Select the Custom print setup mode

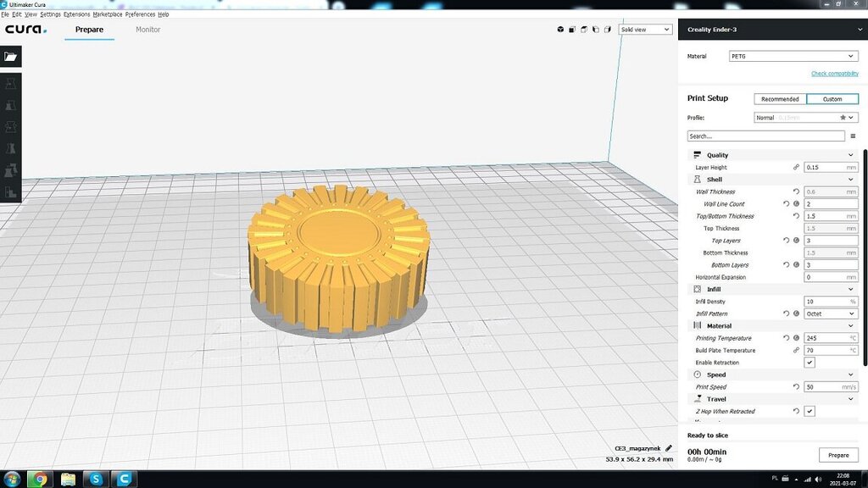pyautogui.click(x=832, y=99)
